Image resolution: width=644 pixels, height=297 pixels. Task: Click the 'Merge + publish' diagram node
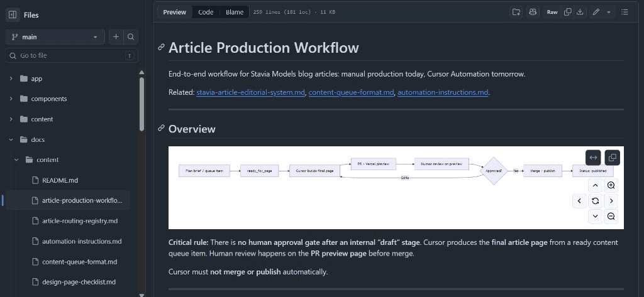coord(543,171)
